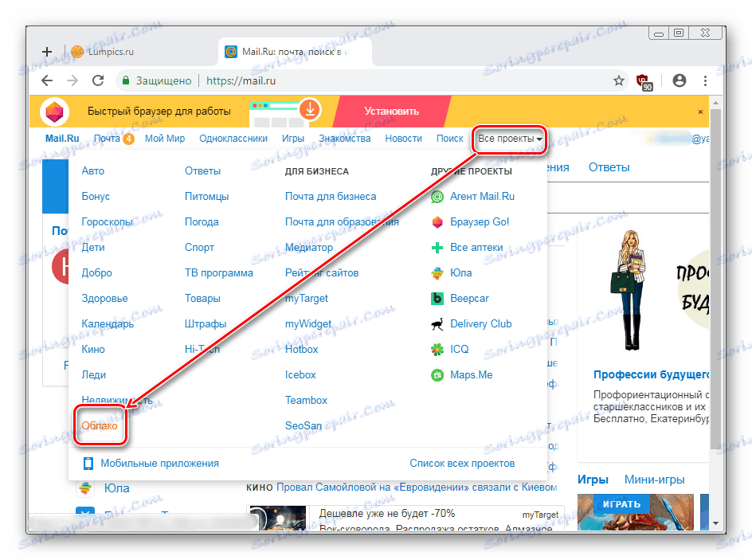
Task: Click the browser back arrow
Action: pos(47,80)
